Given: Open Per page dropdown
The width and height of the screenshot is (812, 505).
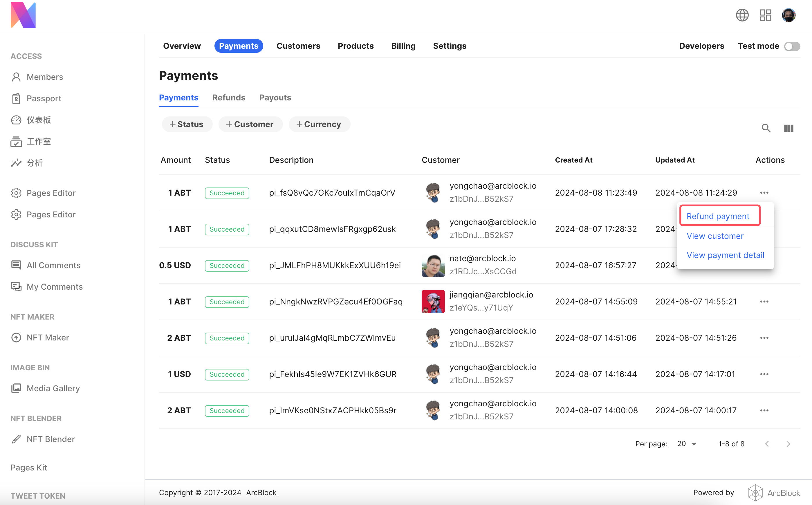Looking at the screenshot, I should [x=686, y=444].
